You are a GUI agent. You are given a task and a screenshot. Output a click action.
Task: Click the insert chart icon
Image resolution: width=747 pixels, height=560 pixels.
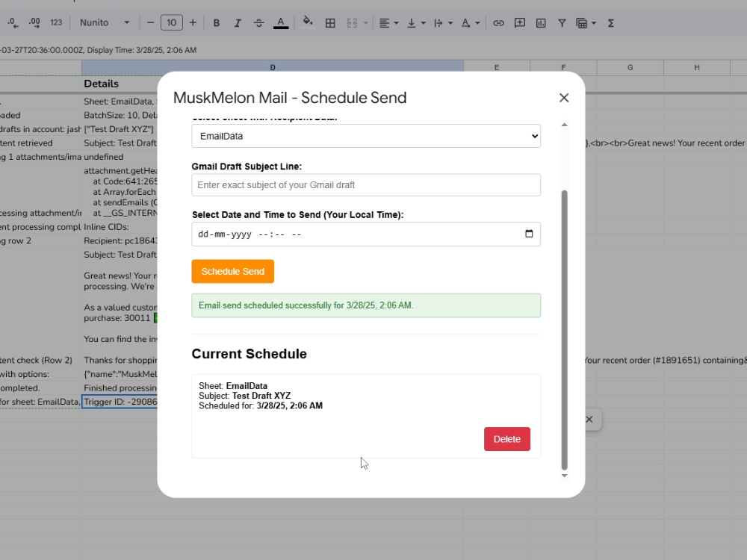click(541, 23)
